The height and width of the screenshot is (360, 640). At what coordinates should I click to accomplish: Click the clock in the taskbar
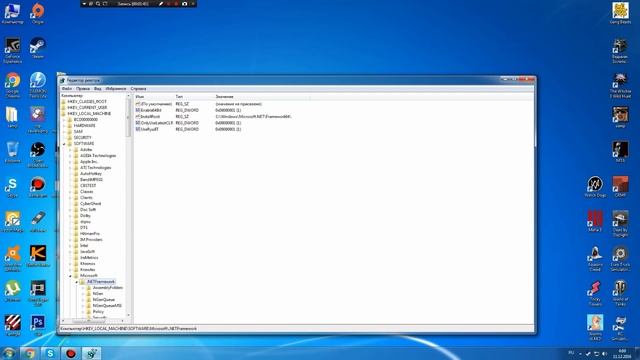pos(622,353)
